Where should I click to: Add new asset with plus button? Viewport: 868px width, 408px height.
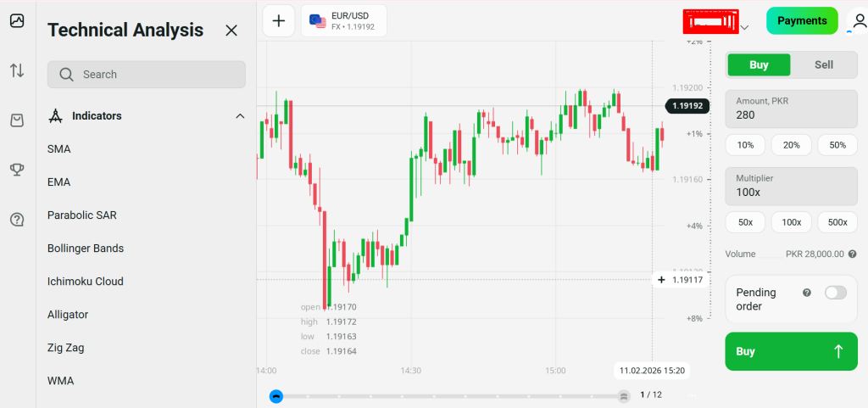tap(278, 21)
